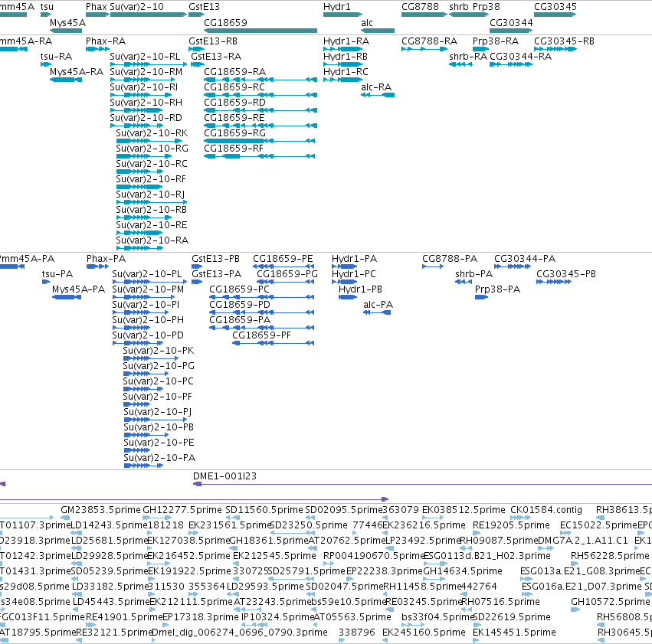Select protein CG30345-PB
Screen dimensions: 652x644
pos(566,274)
